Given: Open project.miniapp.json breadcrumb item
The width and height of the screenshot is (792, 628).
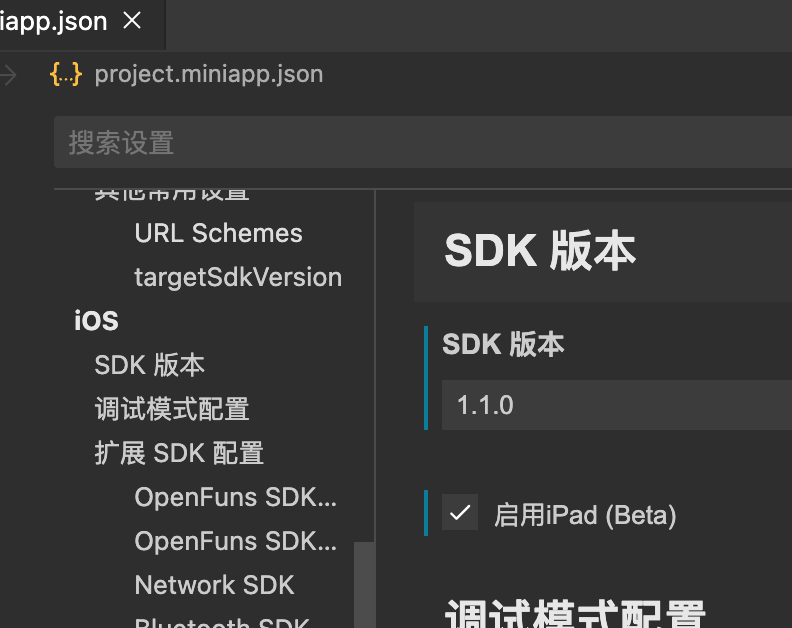Looking at the screenshot, I should pyautogui.click(x=208, y=75).
